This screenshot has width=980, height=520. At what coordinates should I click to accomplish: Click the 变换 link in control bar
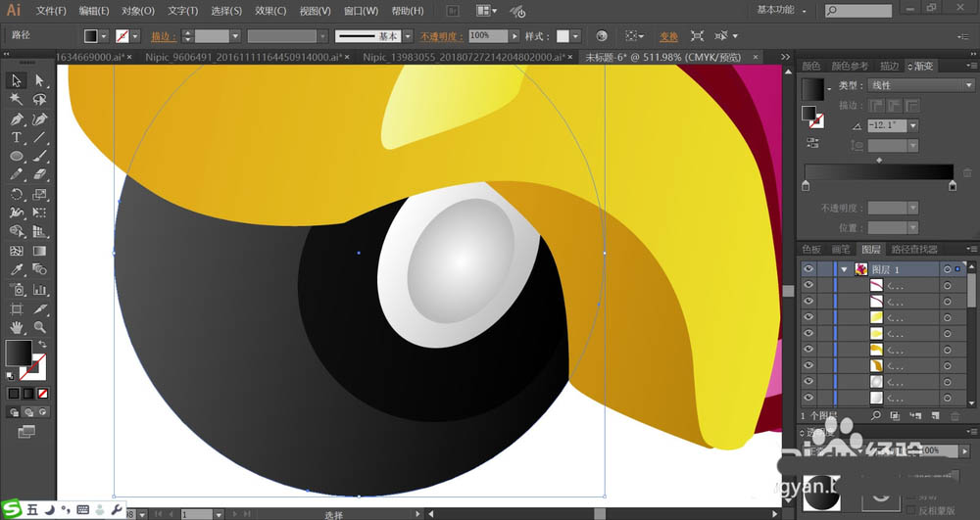pos(668,35)
